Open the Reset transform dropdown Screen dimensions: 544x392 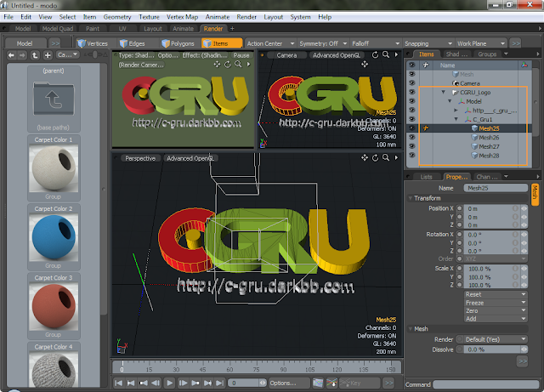point(496,294)
